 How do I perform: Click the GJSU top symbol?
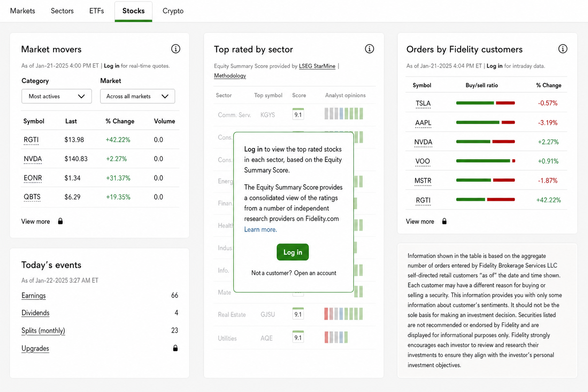click(268, 315)
